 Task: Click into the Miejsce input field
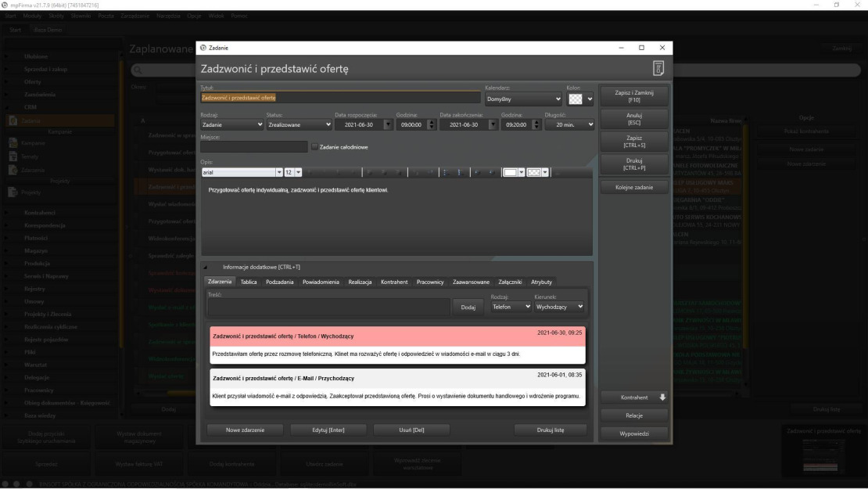point(253,146)
